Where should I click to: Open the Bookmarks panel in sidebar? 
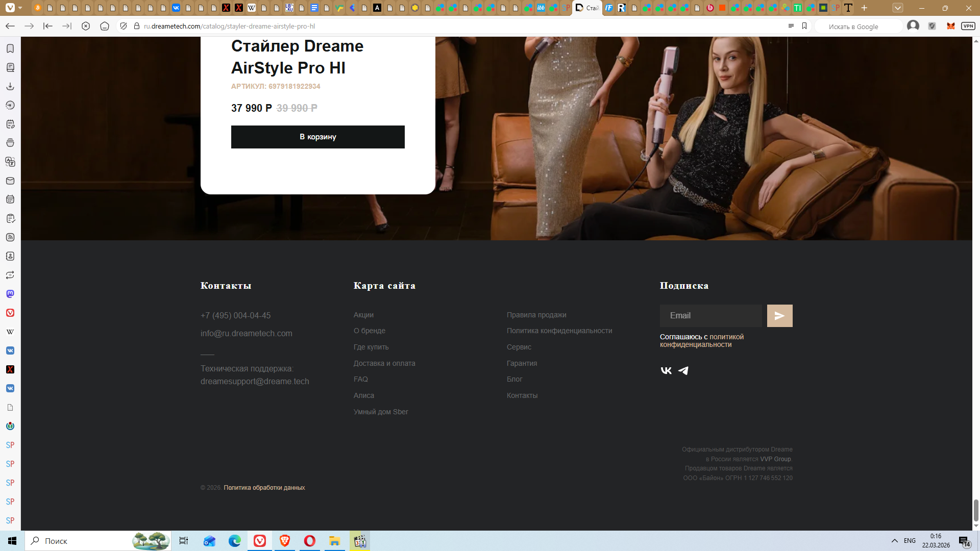click(x=10, y=48)
